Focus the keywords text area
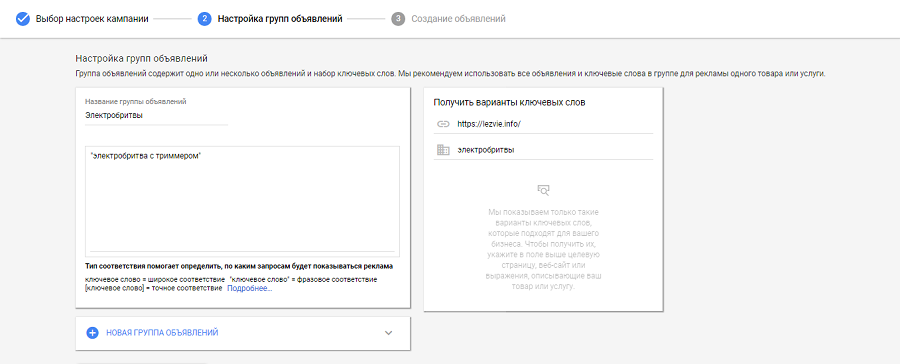Viewport: 900px width, 364px height. 242,201
